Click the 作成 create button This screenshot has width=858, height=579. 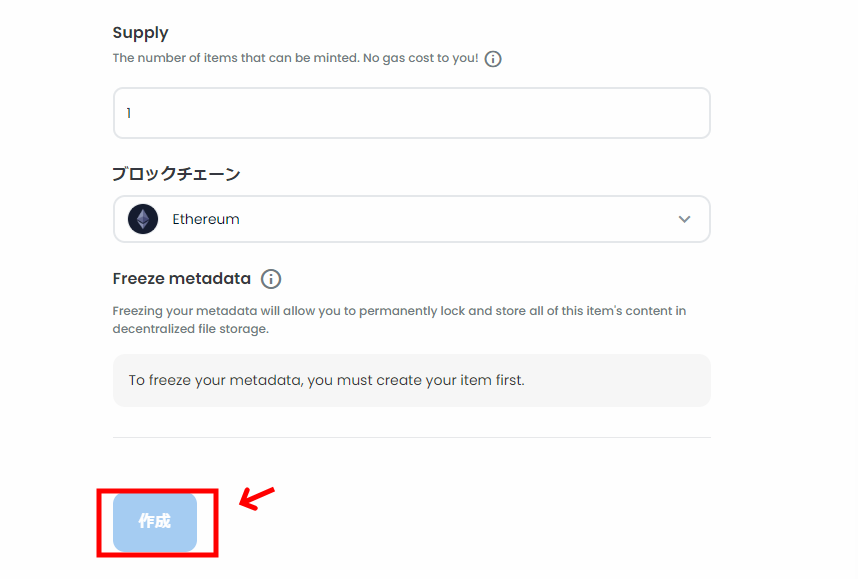155,522
